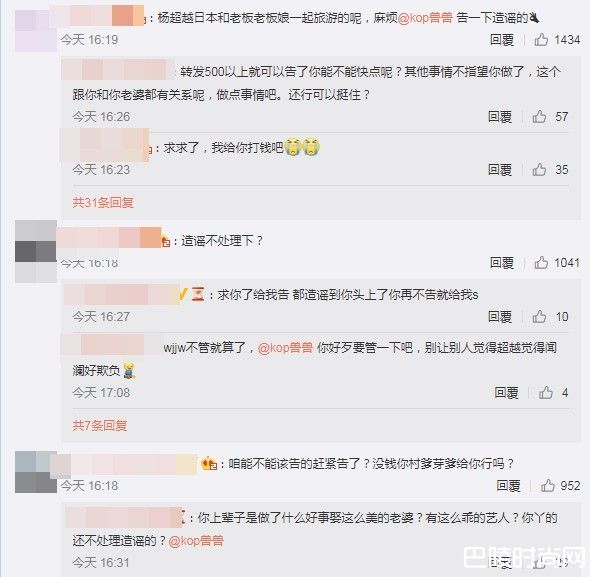Reply to the 16:26 comment
This screenshot has height=577, width=590.
click(500, 117)
